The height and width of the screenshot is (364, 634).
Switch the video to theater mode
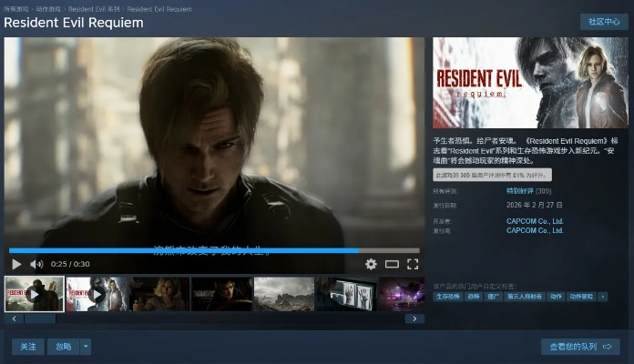tap(392, 264)
